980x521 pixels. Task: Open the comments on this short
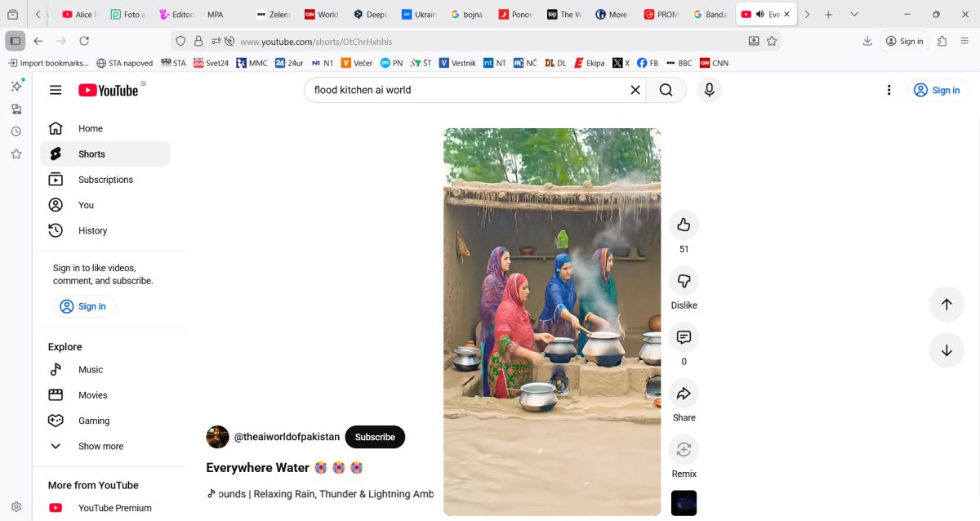684,337
